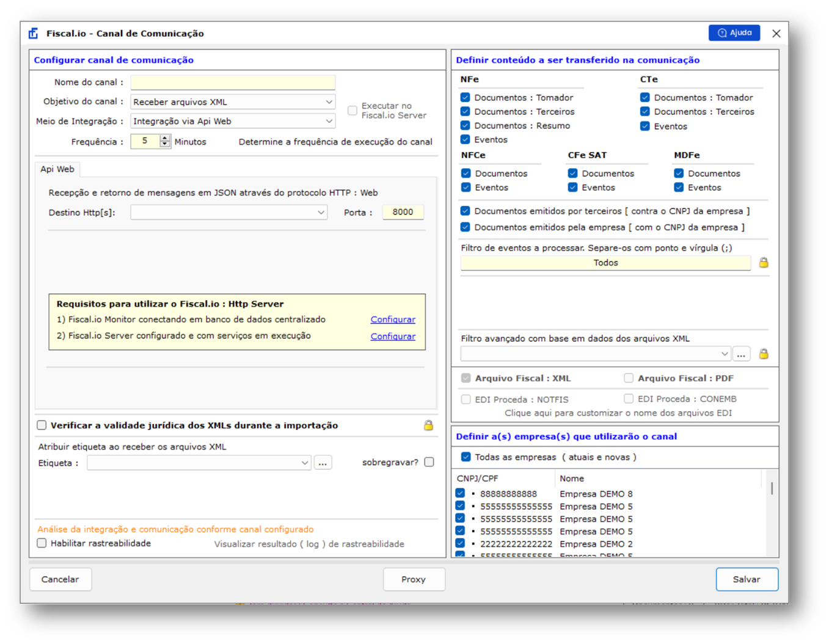Screen dimensions: 829x644
Task: Toggle Arquivo Fiscal : PDF checkbox
Action: [629, 378]
